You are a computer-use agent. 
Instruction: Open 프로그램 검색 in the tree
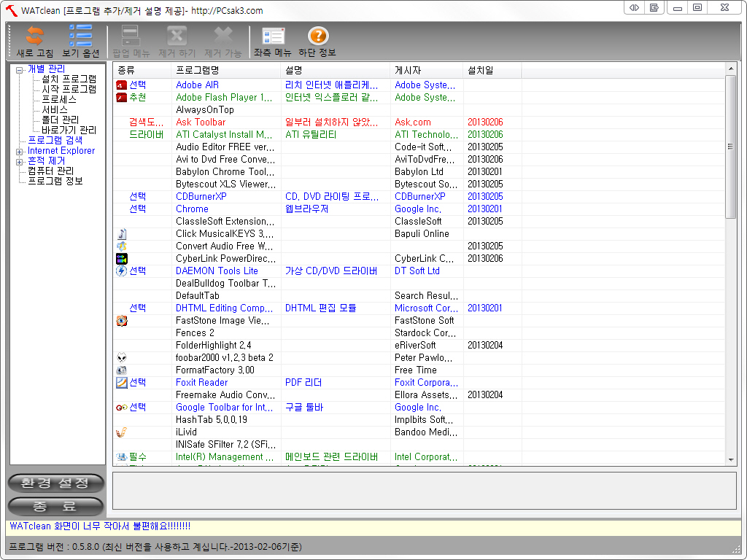coord(55,140)
